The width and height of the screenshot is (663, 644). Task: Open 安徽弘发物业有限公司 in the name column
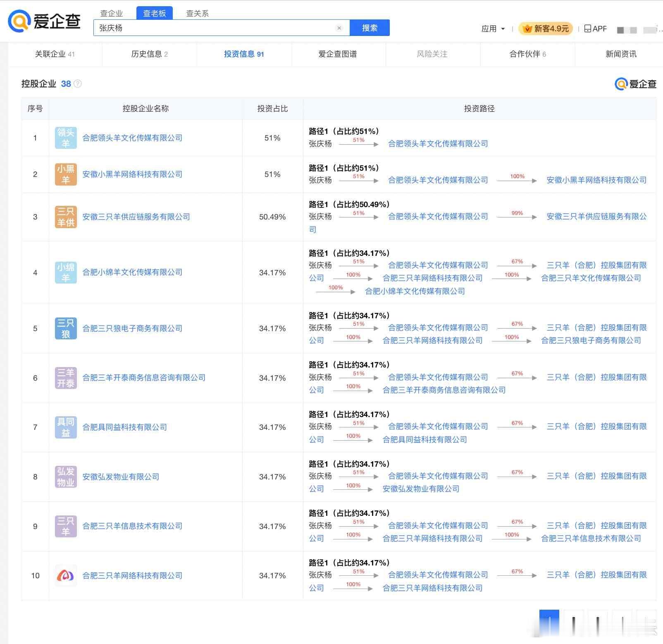coord(121,477)
